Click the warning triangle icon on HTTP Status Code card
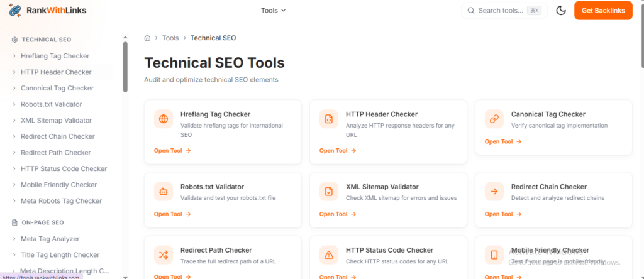Viewport: 644px width, 279px height. [x=328, y=254]
